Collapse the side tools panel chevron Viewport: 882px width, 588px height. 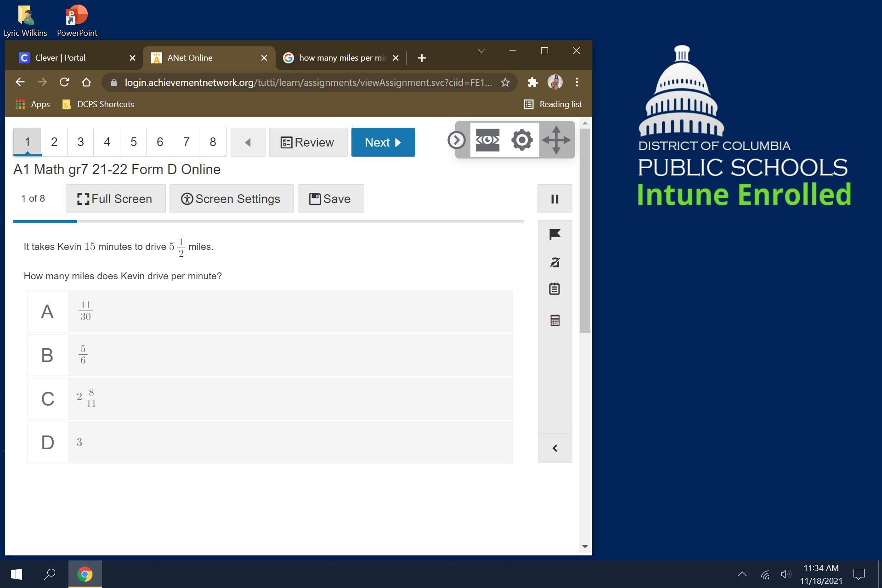(x=554, y=448)
